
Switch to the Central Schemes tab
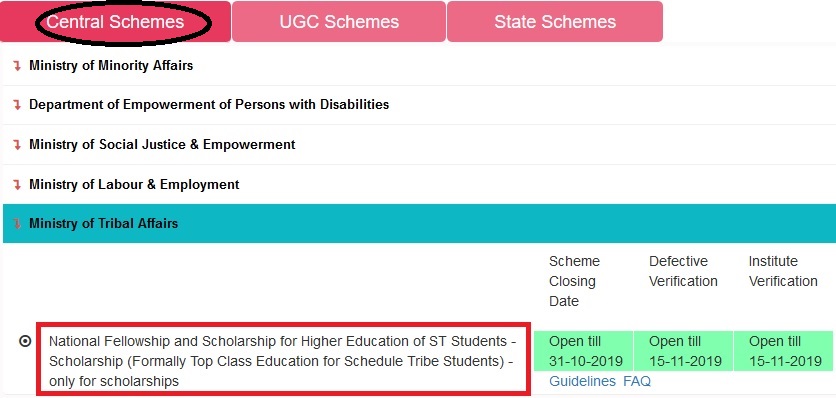[x=115, y=22]
